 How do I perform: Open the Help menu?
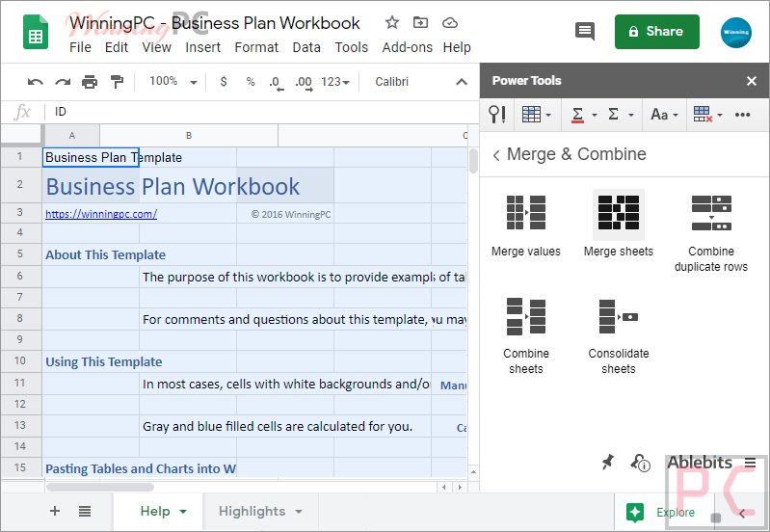pos(457,47)
